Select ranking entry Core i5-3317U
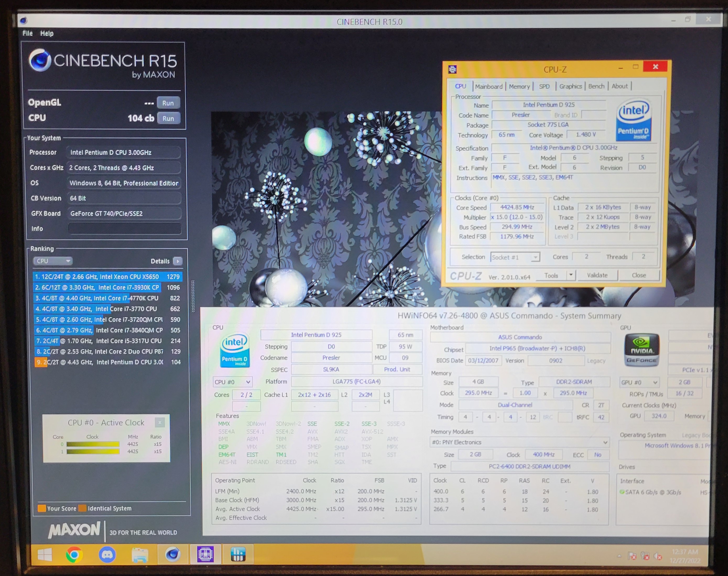The height and width of the screenshot is (576, 728). point(107,341)
